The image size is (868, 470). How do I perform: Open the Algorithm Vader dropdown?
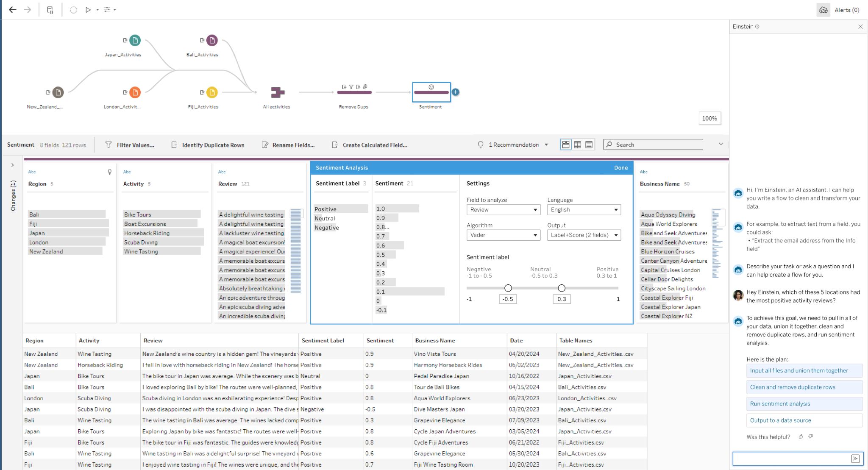click(503, 235)
